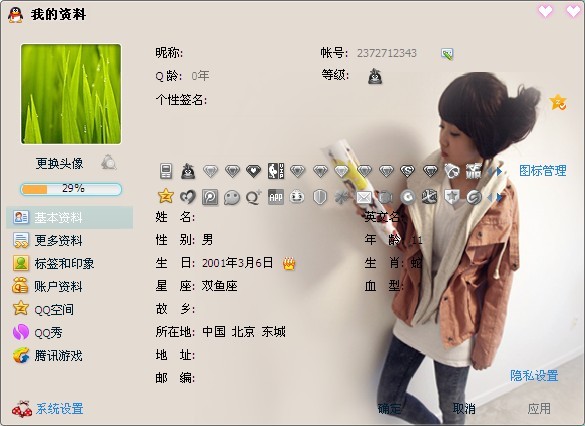Image resolution: width=585 pixels, height=426 pixels.
Task: Switch to 标签和印象
Action: pyautogui.click(x=53, y=264)
